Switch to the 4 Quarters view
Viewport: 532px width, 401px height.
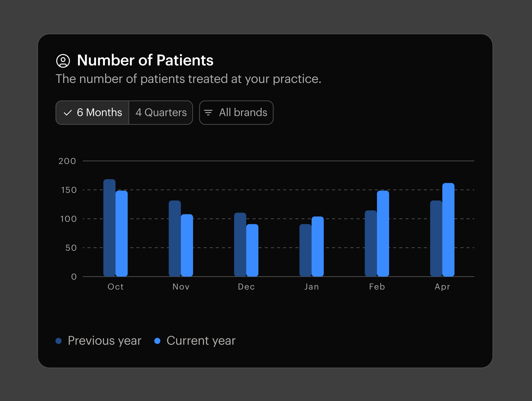point(161,113)
